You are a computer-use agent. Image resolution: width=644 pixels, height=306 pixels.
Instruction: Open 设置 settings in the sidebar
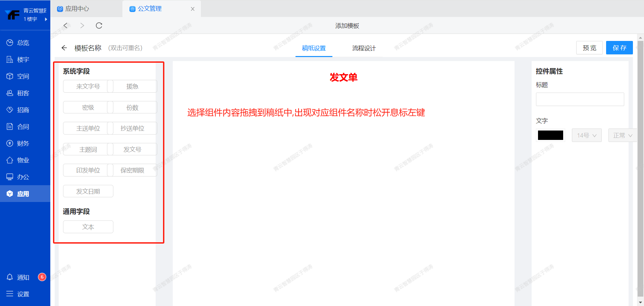23,294
